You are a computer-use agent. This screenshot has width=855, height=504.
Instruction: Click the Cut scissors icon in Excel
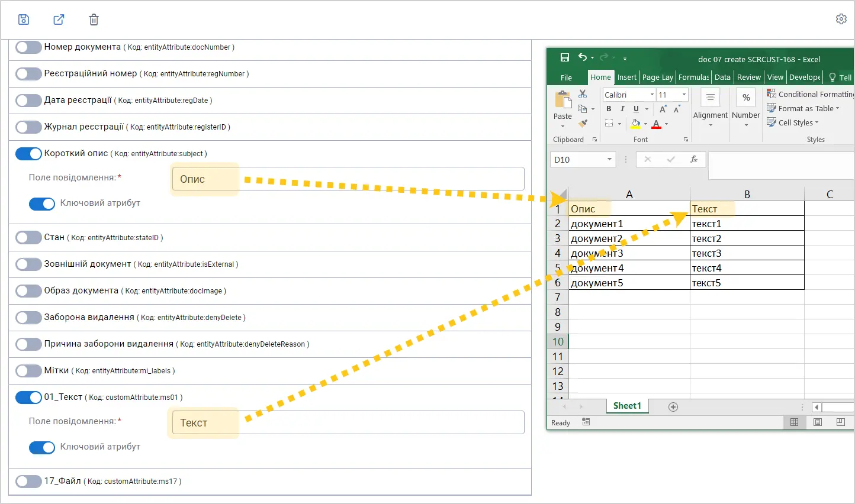click(583, 94)
